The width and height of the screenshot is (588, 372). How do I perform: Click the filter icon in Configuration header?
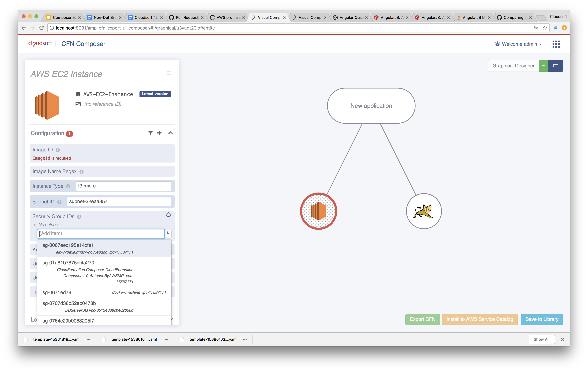click(150, 133)
